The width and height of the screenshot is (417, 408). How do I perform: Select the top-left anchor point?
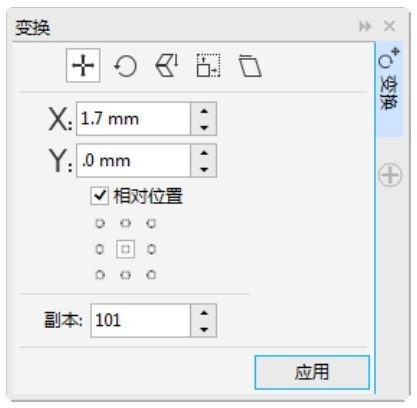tap(100, 223)
